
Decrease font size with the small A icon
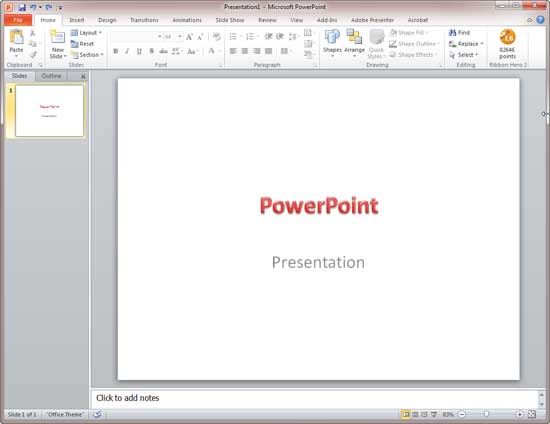(x=200, y=36)
